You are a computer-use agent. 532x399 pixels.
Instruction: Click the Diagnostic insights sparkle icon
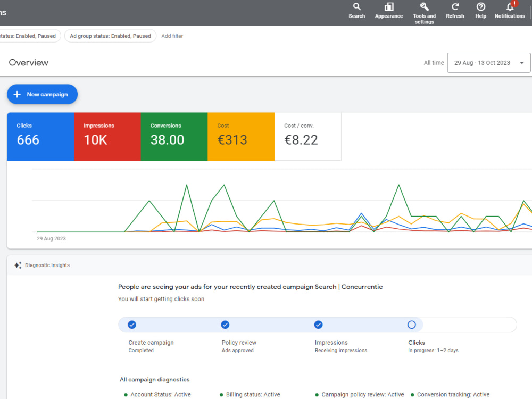[18, 265]
